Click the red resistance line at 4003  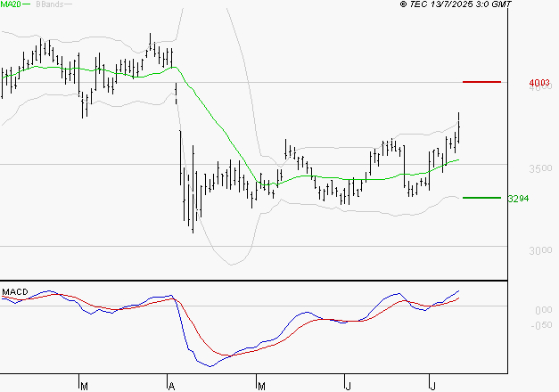click(x=482, y=82)
